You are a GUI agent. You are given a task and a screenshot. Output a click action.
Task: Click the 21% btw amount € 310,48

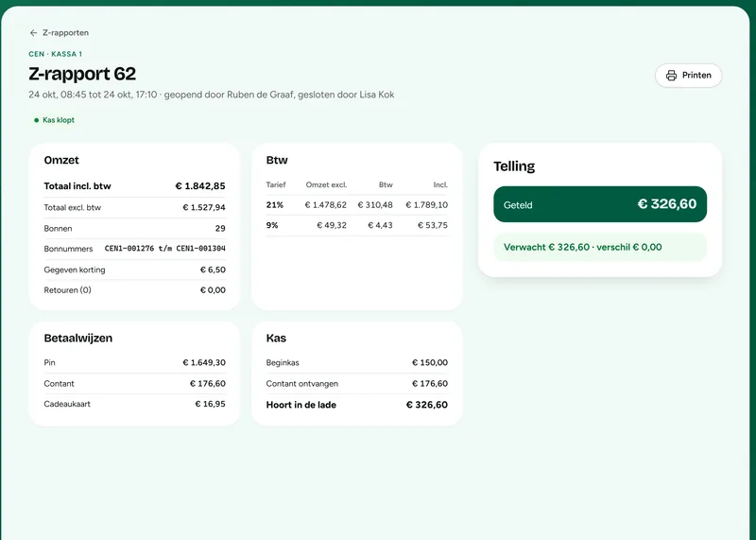pos(375,205)
